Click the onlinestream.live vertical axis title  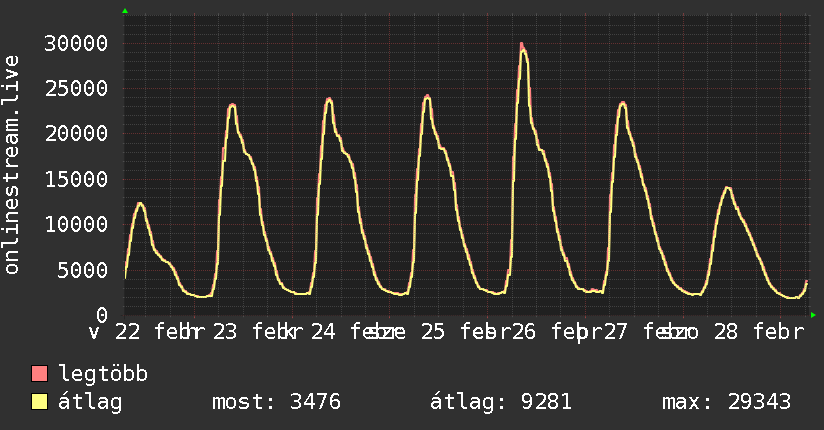coord(12,165)
